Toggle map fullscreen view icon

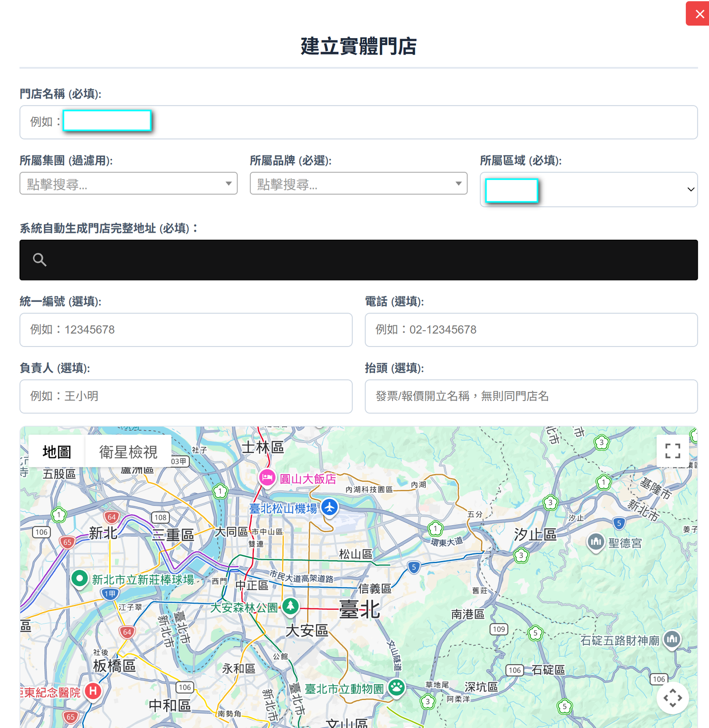pos(673,451)
